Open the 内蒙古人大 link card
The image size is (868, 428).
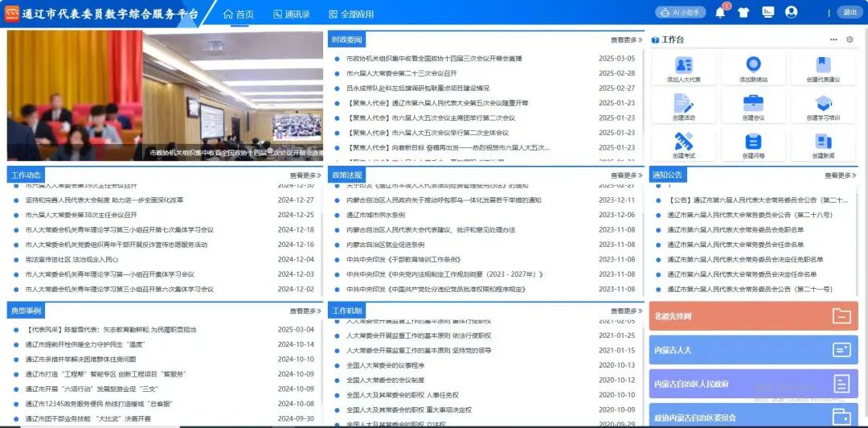pyautogui.click(x=753, y=350)
